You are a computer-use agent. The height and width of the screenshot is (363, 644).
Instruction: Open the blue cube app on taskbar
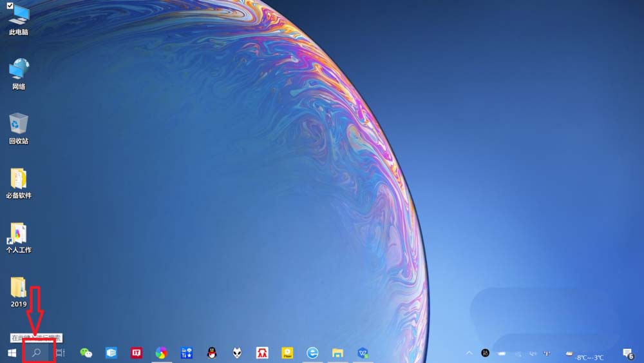point(111,353)
